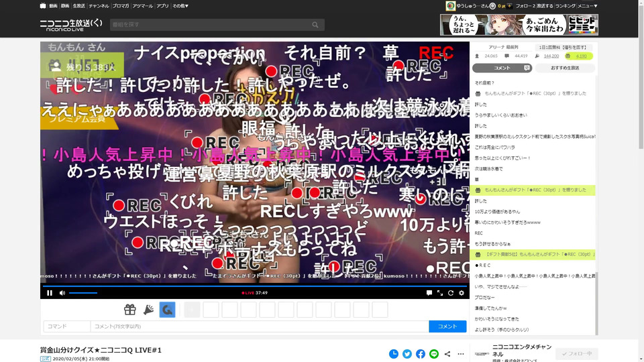Toggle fullscreen player mode
The height and width of the screenshot is (362, 644).
pyautogui.click(x=440, y=293)
